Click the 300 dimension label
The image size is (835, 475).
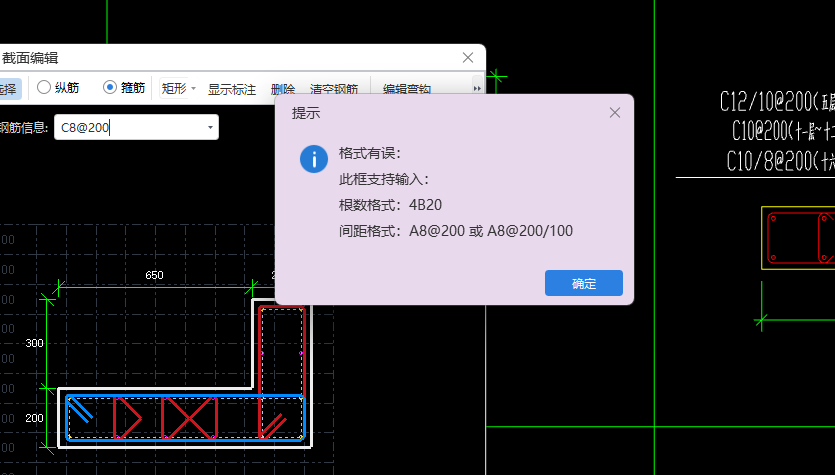35,343
